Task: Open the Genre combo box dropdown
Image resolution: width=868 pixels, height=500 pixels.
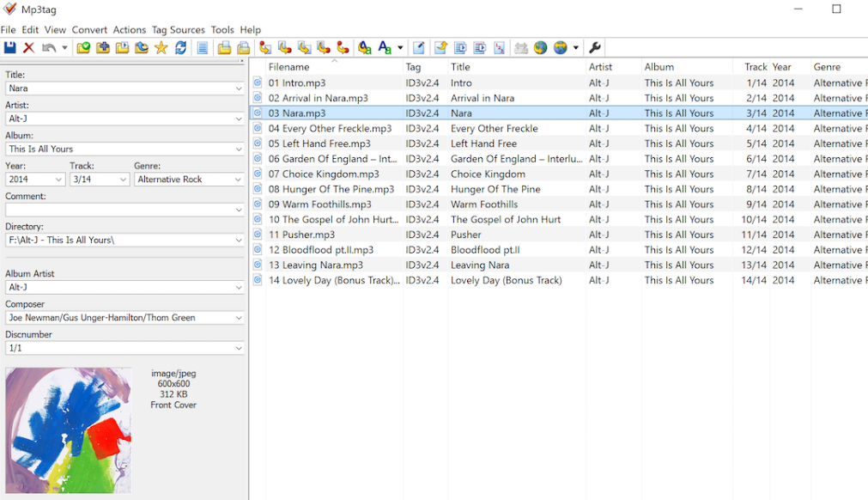Action: coord(237,179)
